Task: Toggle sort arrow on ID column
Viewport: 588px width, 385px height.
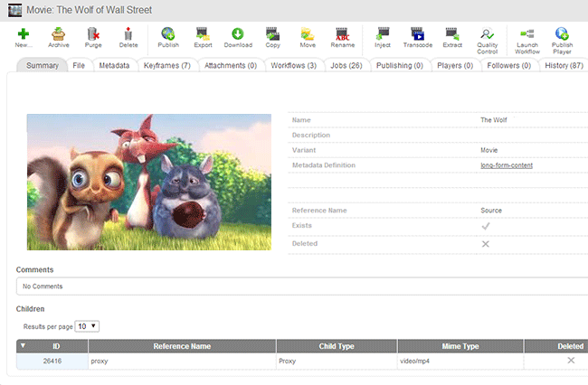Action: [x=23, y=346]
